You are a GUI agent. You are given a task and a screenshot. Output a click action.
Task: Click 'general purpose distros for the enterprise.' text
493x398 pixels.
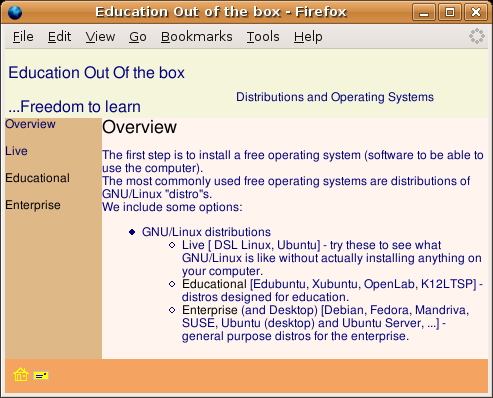[295, 336]
